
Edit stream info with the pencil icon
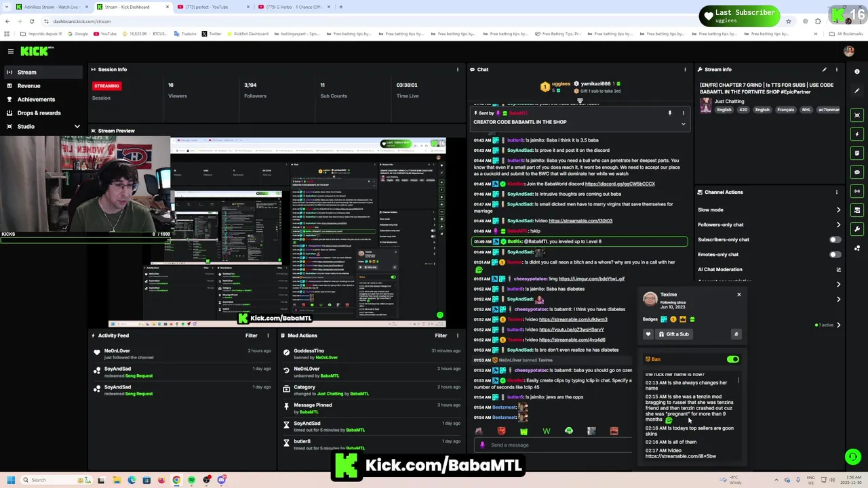point(825,69)
